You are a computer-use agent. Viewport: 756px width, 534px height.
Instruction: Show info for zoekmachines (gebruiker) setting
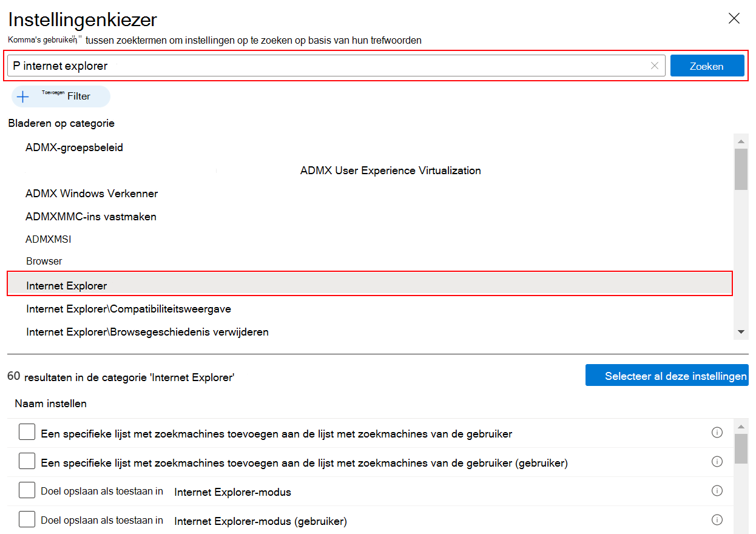tap(717, 462)
